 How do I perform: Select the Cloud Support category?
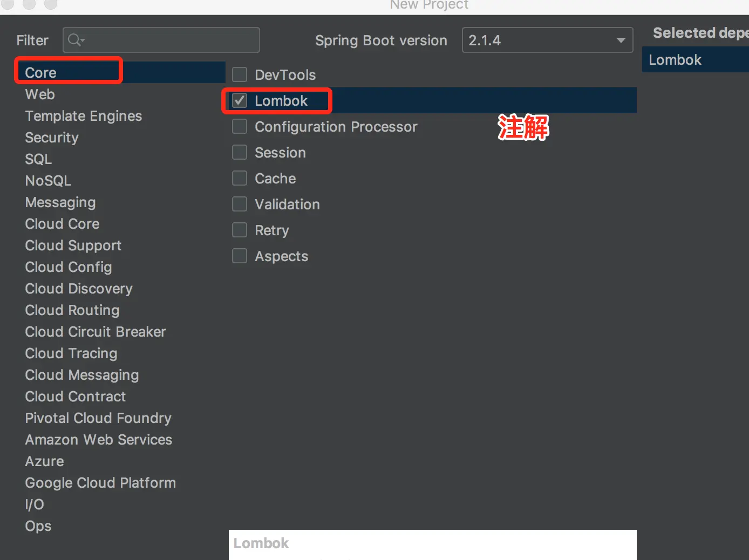pyautogui.click(x=73, y=245)
